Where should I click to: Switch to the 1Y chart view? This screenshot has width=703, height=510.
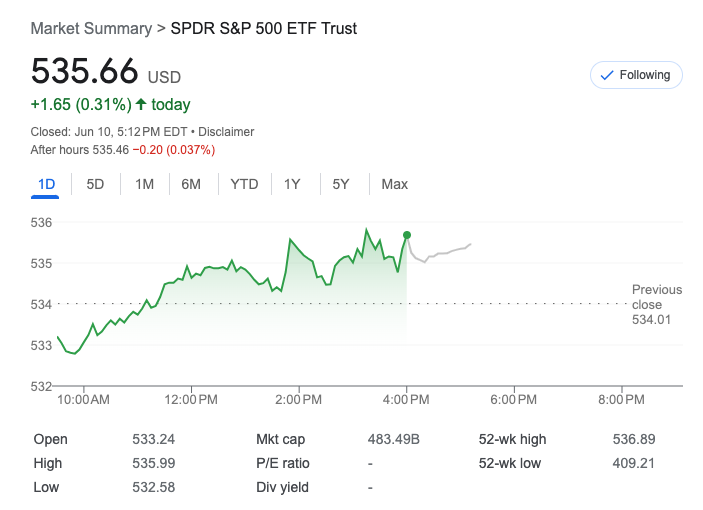(x=292, y=184)
